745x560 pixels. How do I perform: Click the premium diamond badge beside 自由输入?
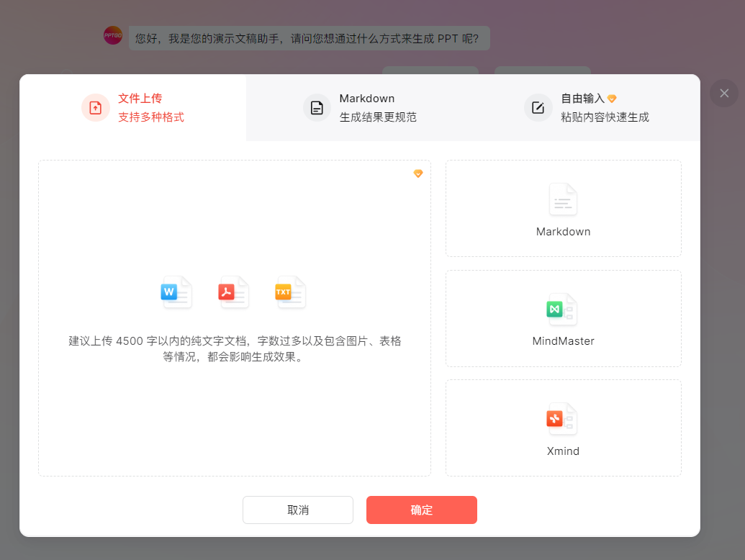point(612,99)
